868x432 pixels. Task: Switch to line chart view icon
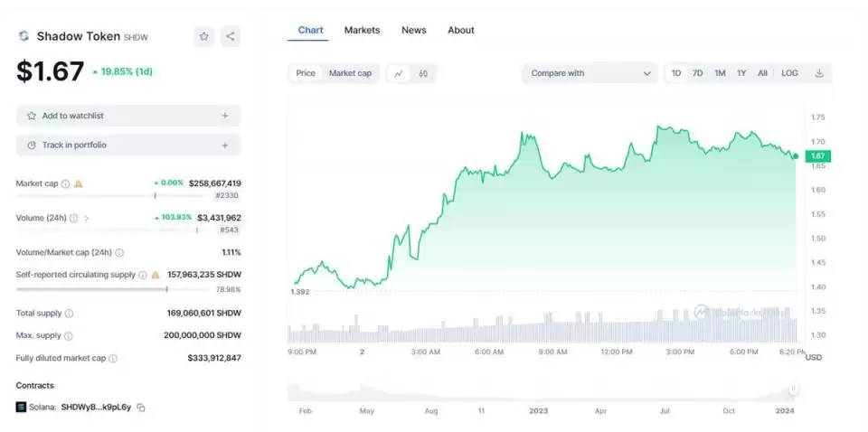coord(398,73)
